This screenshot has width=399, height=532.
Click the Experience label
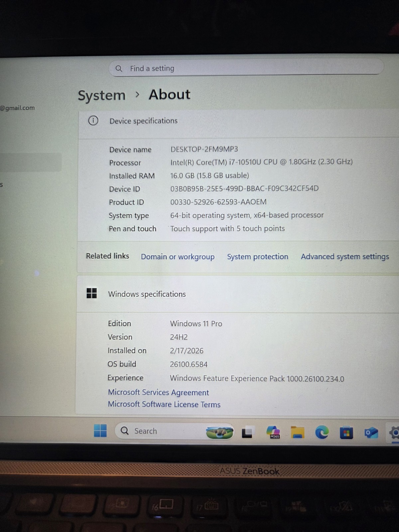(125, 378)
